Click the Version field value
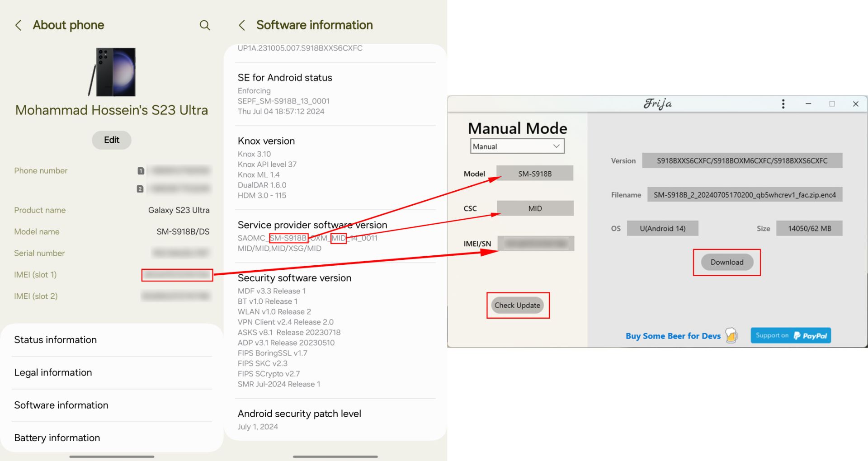This screenshot has width=868, height=461. (742, 160)
